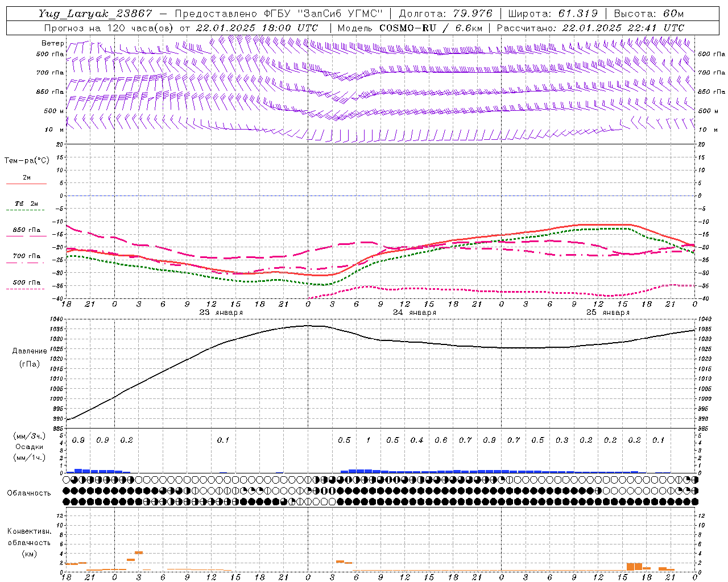Click the forecast start time 22.01.2025 18:00 UTC

(x=257, y=28)
